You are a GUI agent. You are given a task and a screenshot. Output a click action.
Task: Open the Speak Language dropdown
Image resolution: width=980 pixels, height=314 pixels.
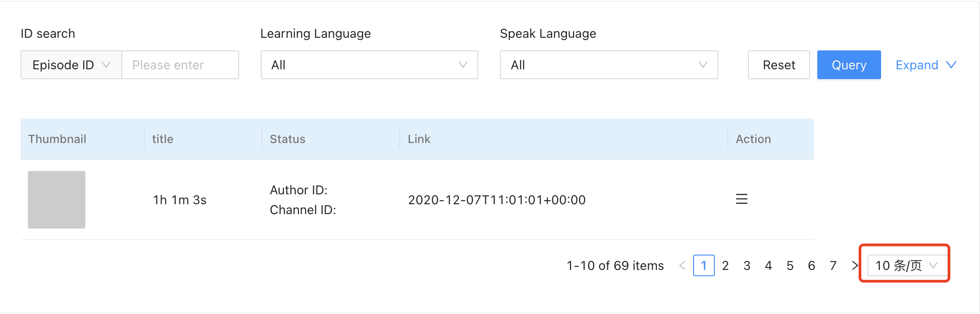[609, 65]
